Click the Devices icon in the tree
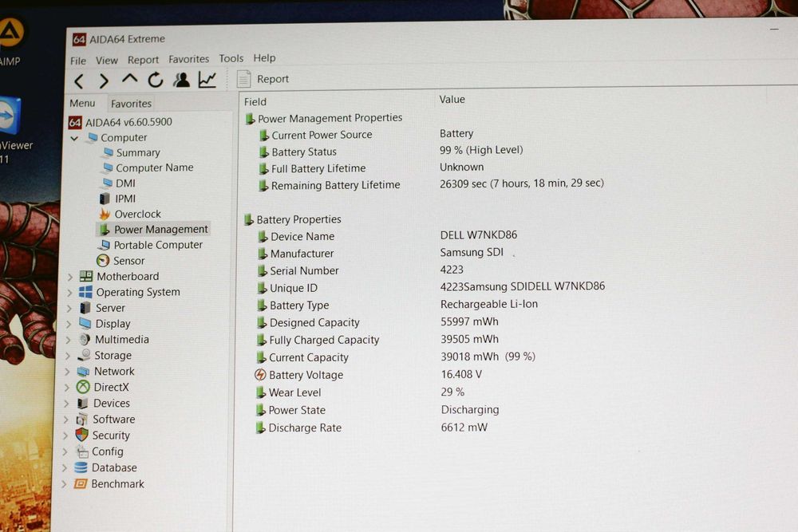Screen dimensions: 798x532 point(82,404)
